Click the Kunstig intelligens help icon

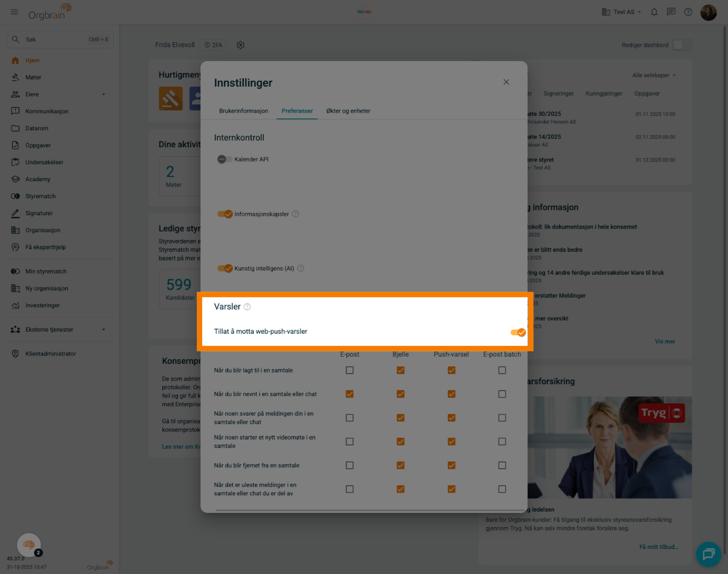300,268
